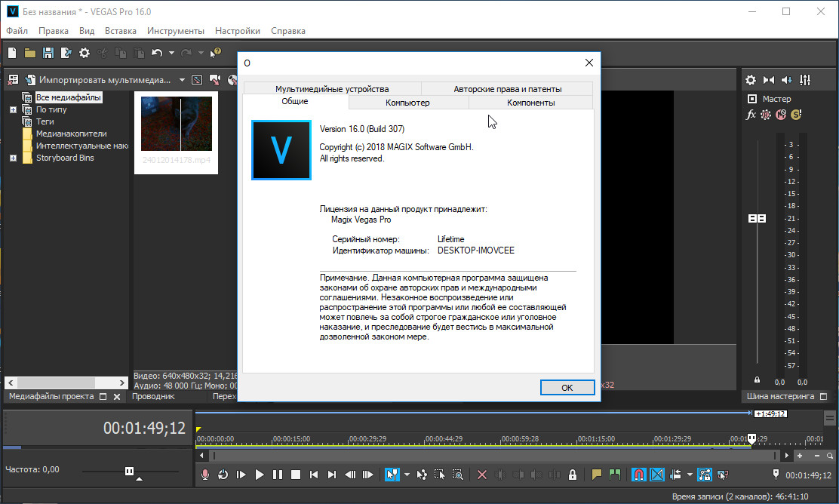Open project properties gear icon in the main toolbar
The image size is (839, 504).
pos(85,53)
